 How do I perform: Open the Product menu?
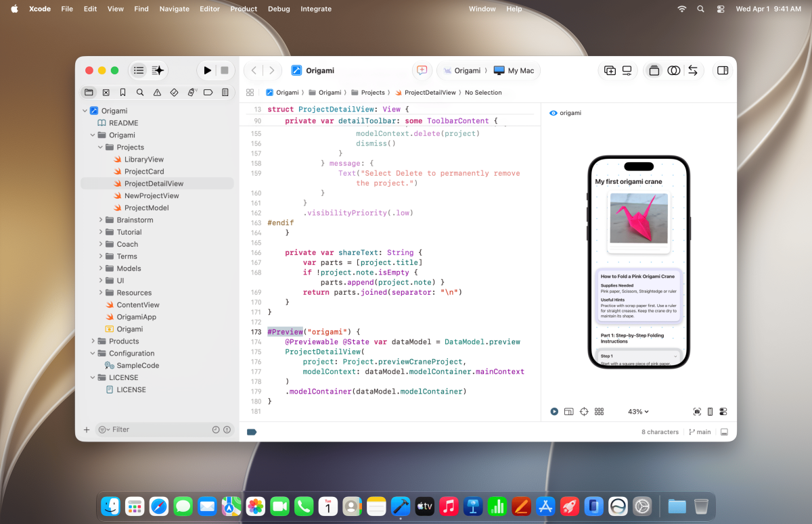point(244,9)
